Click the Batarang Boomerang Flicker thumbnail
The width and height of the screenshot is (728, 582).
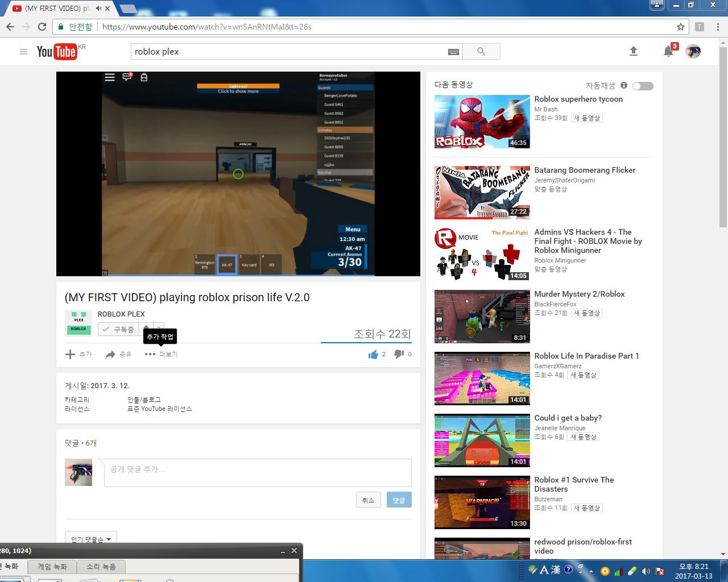(482, 193)
